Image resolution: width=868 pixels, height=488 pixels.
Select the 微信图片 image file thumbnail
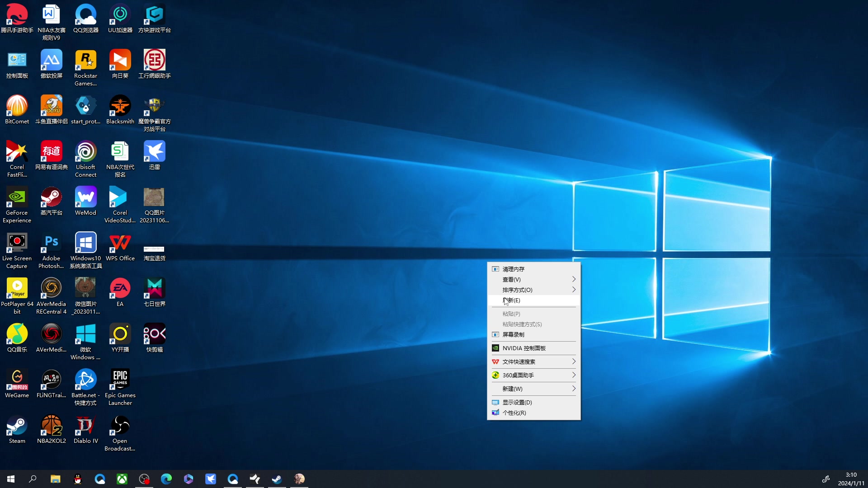pyautogui.click(x=86, y=296)
